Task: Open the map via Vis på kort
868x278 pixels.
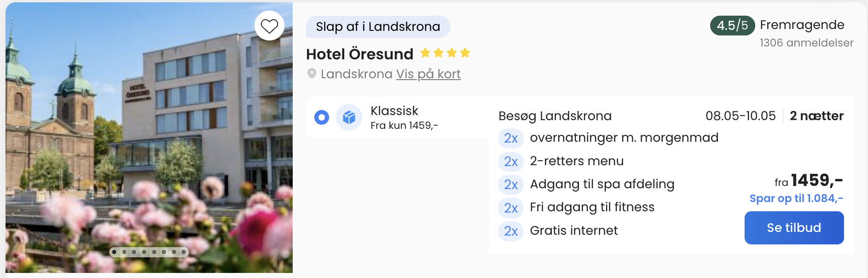Action: (x=428, y=74)
